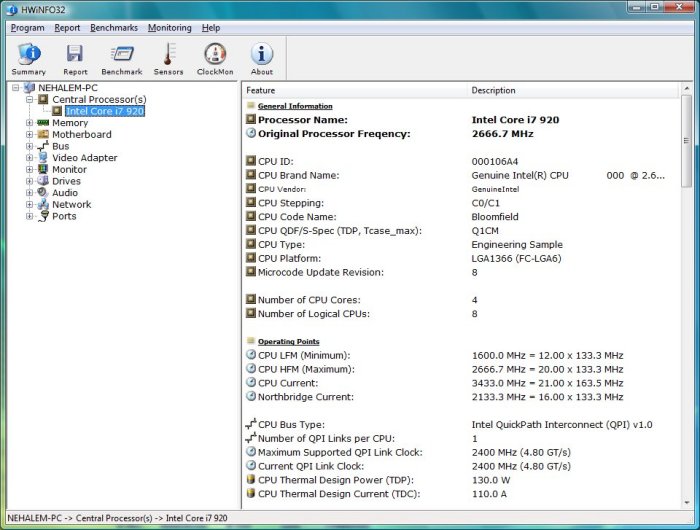This screenshot has height=530, width=700.
Task: Open the Monitoring menu
Action: [170, 28]
